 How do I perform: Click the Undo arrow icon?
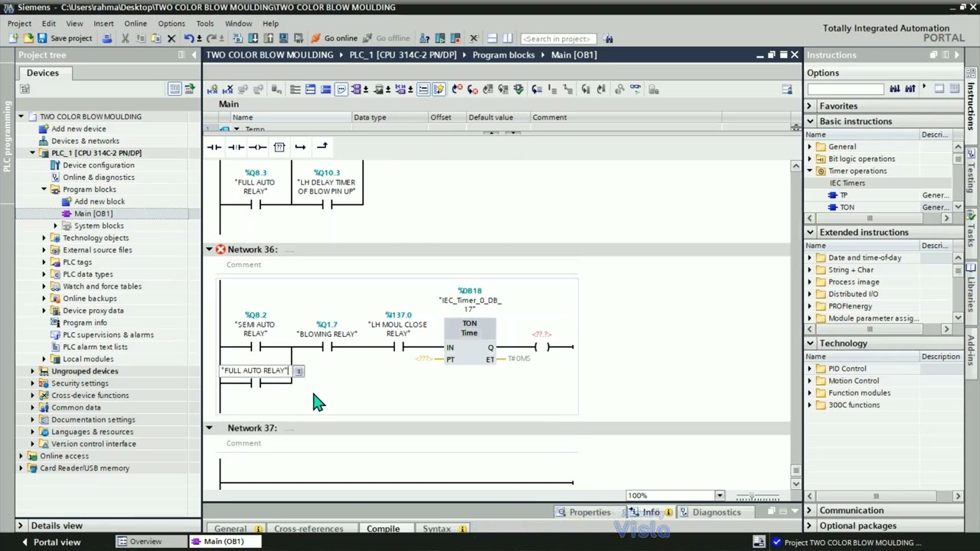188,38
